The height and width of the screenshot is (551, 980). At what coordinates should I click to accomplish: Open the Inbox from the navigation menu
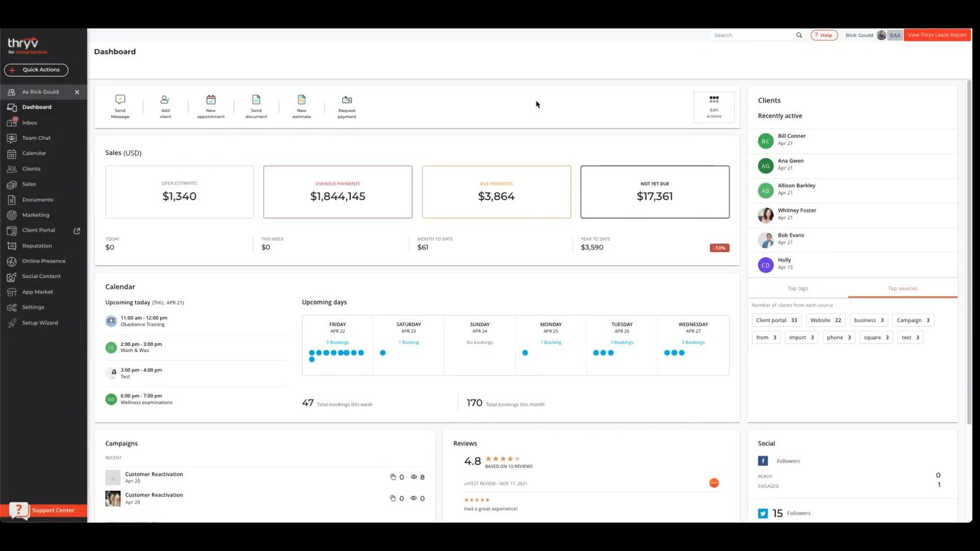(x=29, y=122)
